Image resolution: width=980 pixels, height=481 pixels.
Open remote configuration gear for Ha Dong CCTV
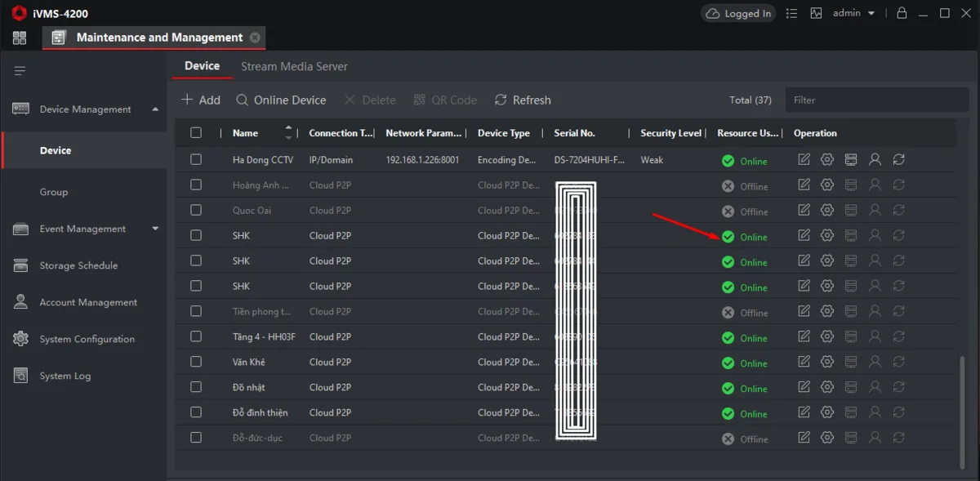click(827, 160)
